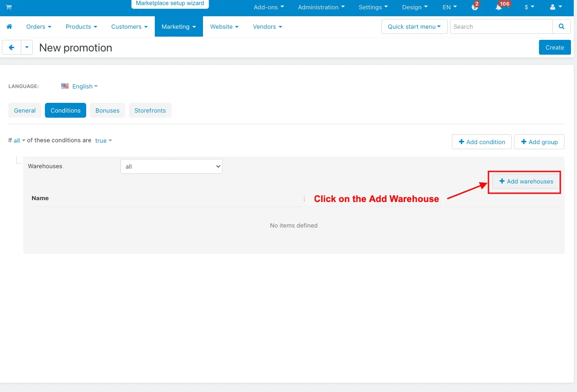This screenshot has width=577, height=392.
Task: Expand the Warehouses operator select box
Action: 171,166
